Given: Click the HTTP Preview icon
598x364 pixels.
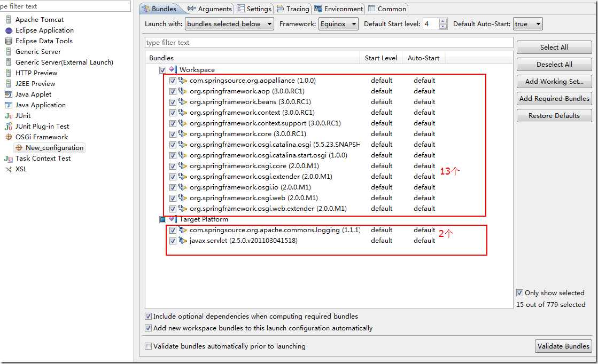Looking at the screenshot, I should coord(9,73).
